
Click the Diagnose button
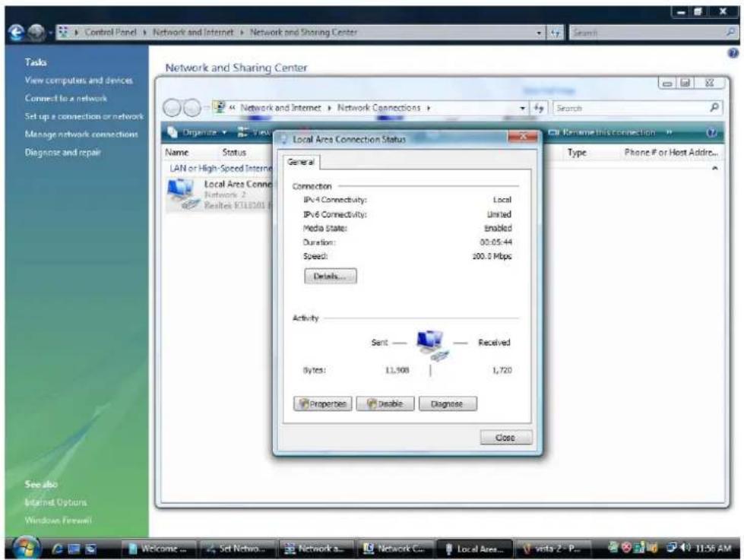point(448,404)
